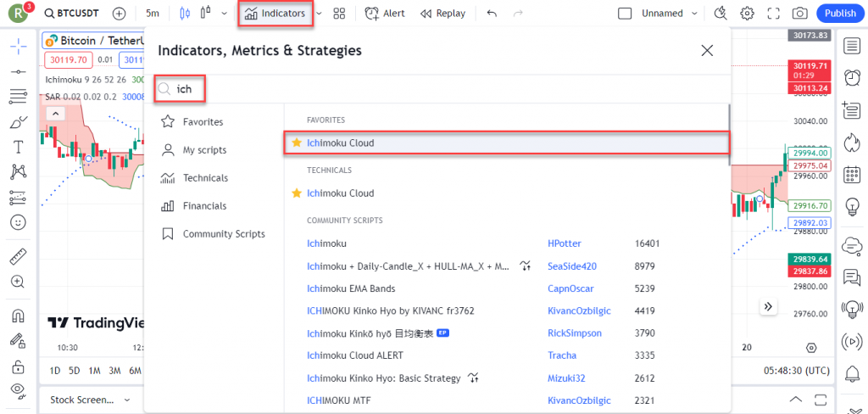Open the prediction and measurement tools
This screenshot has height=414, width=868.
19,197
